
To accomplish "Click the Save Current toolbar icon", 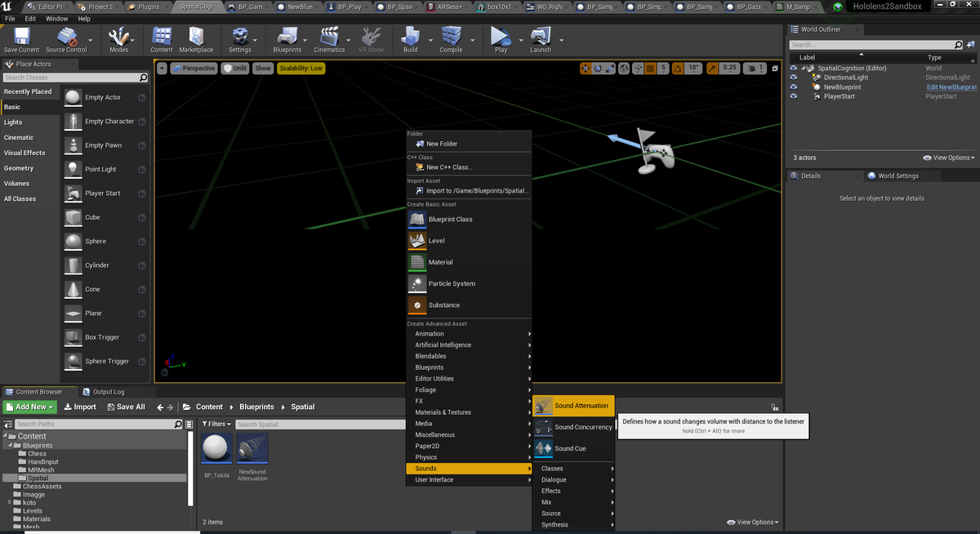I will coord(21,39).
